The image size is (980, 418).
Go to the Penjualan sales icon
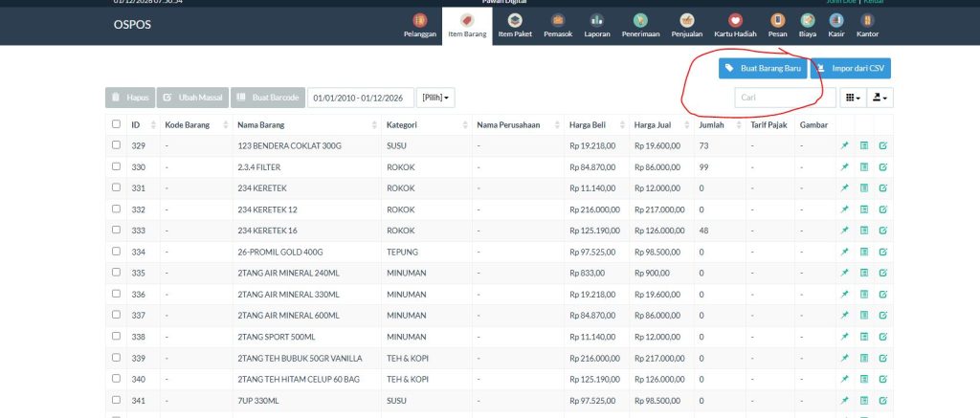click(x=686, y=20)
